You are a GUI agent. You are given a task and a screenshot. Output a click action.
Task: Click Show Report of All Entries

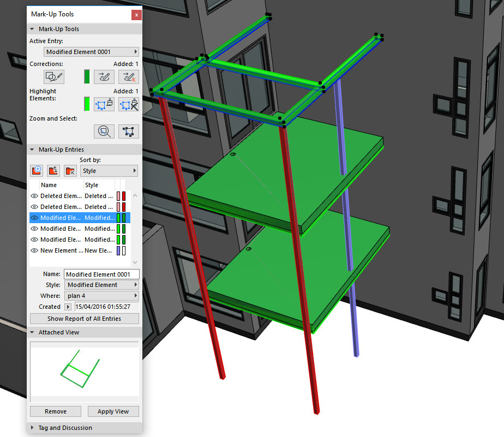(85, 319)
